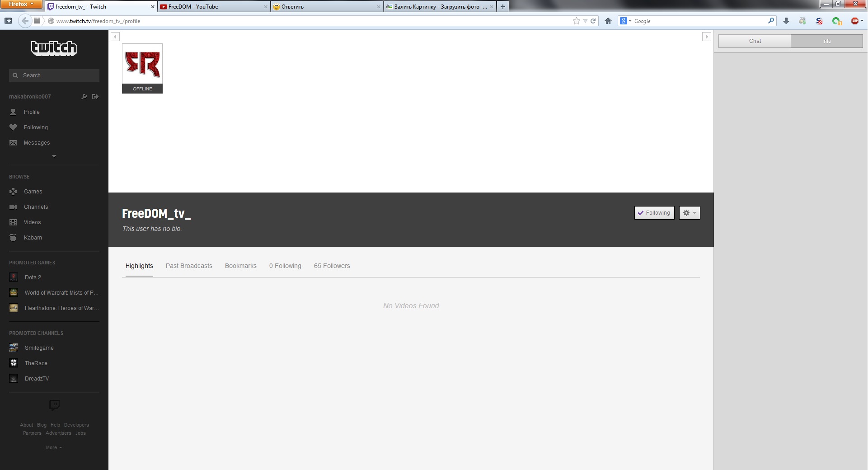This screenshot has width=868, height=470.
Task: Switch to the FreeDOM - YouTube browser tab
Action: pos(213,7)
